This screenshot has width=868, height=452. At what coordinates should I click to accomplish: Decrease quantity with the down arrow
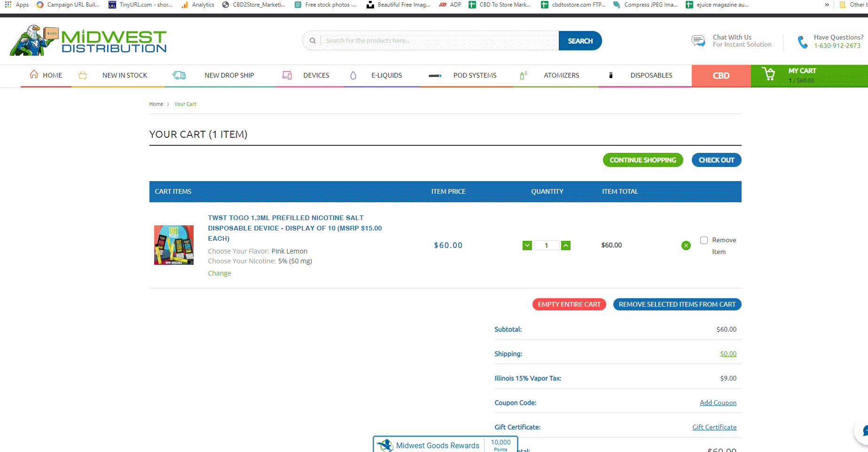(527, 246)
